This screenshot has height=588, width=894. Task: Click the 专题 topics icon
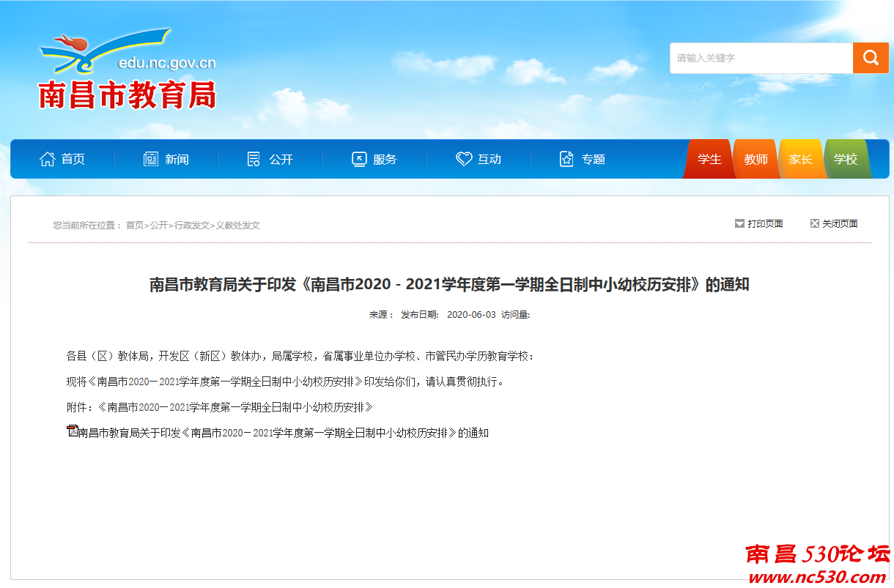(565, 157)
